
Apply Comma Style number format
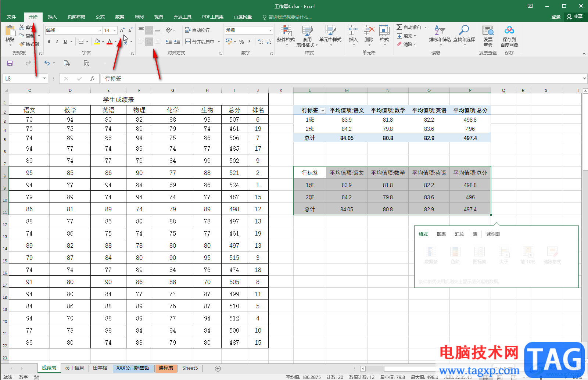(x=250, y=42)
